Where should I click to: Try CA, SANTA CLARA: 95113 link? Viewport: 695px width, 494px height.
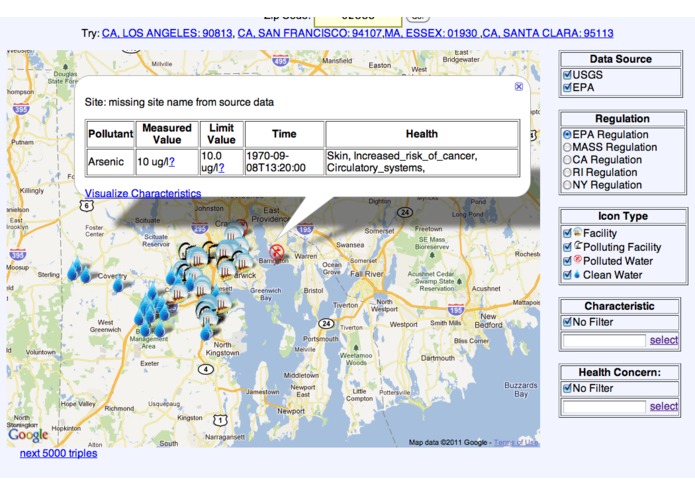[x=548, y=33]
